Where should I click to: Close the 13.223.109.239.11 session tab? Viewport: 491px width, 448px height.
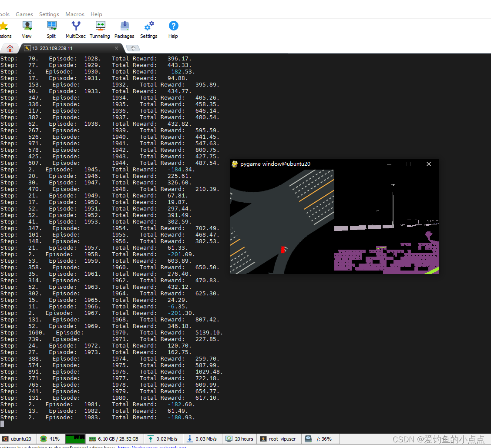coord(117,48)
